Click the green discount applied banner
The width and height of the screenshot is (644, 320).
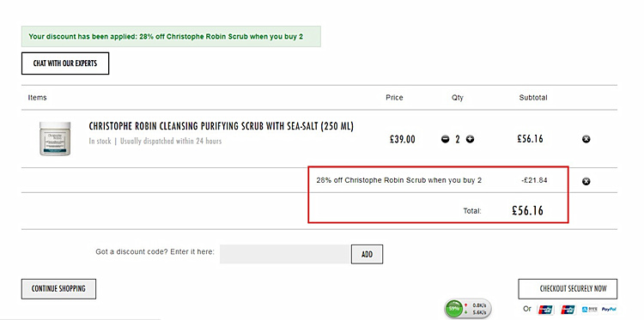171,37
